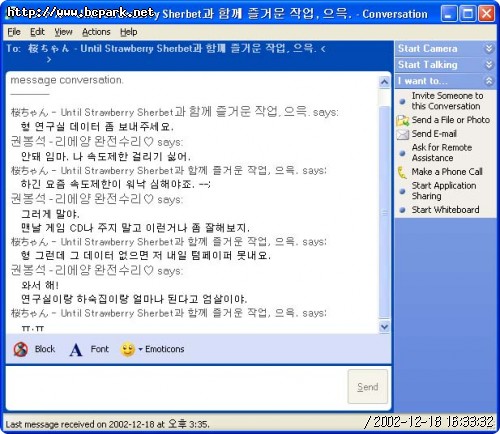Click the conversation scrollbar thumb

(x=384, y=212)
